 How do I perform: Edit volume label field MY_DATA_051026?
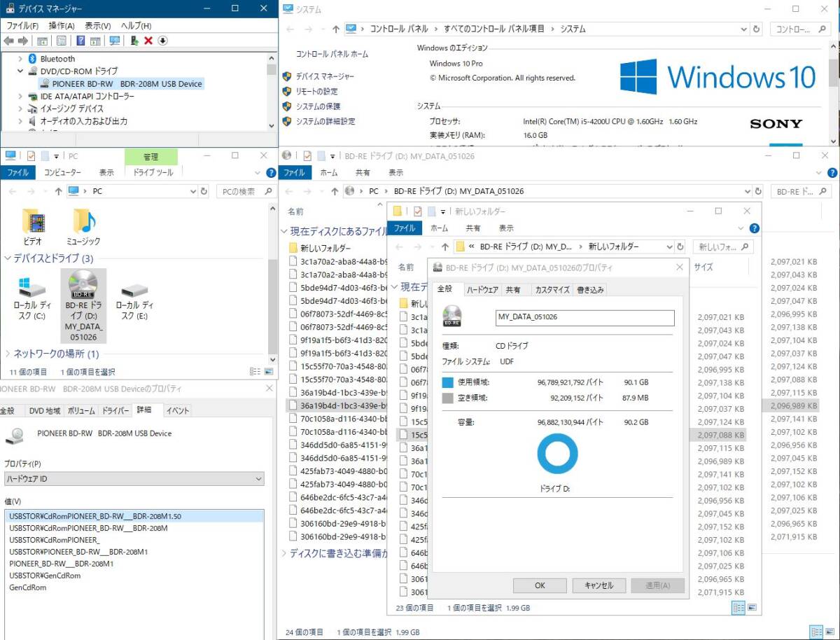(x=584, y=317)
